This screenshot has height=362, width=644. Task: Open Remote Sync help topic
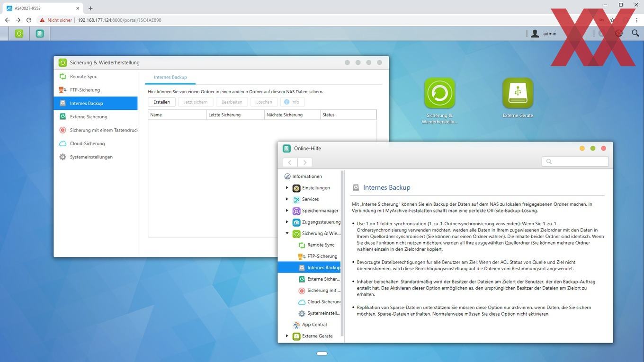pyautogui.click(x=321, y=245)
